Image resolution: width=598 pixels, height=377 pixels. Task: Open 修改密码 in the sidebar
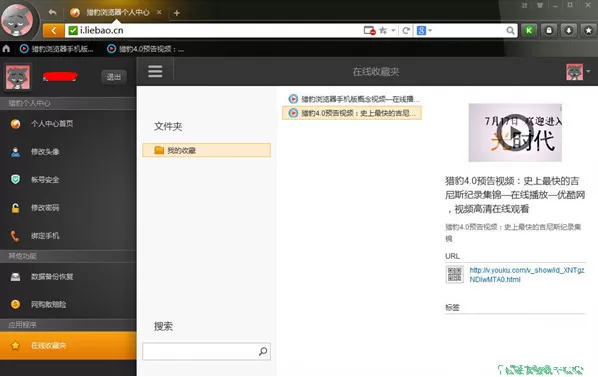pos(68,208)
